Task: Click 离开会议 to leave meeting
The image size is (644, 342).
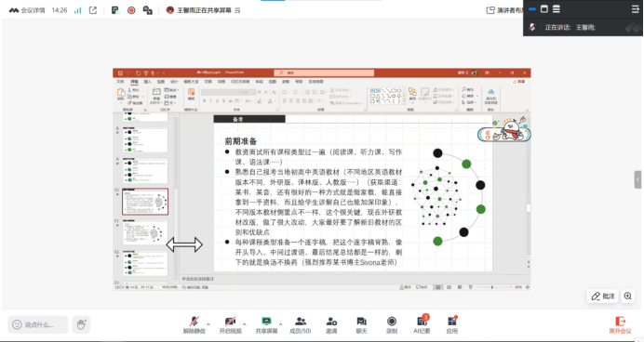Action: click(x=620, y=325)
